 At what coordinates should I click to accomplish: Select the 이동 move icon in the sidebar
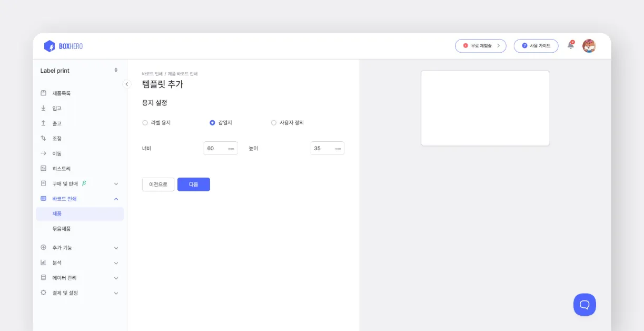pos(43,153)
